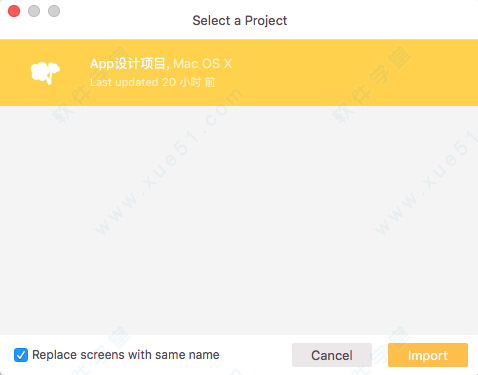Import the selected project with the orange button
Viewport: 478px width, 375px height.
coord(428,355)
